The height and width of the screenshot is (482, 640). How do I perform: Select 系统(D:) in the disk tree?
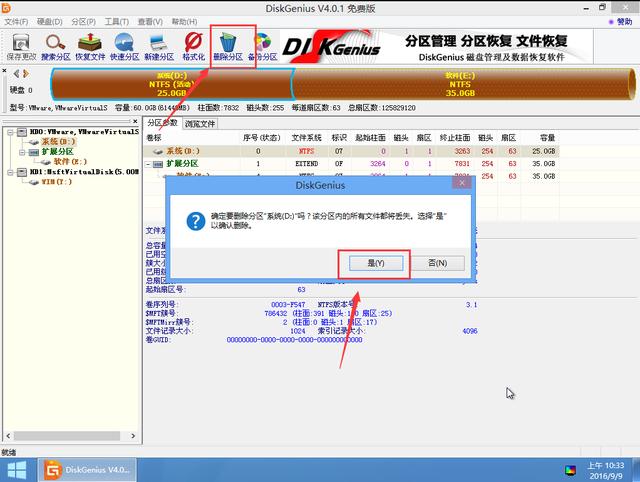pos(58,142)
